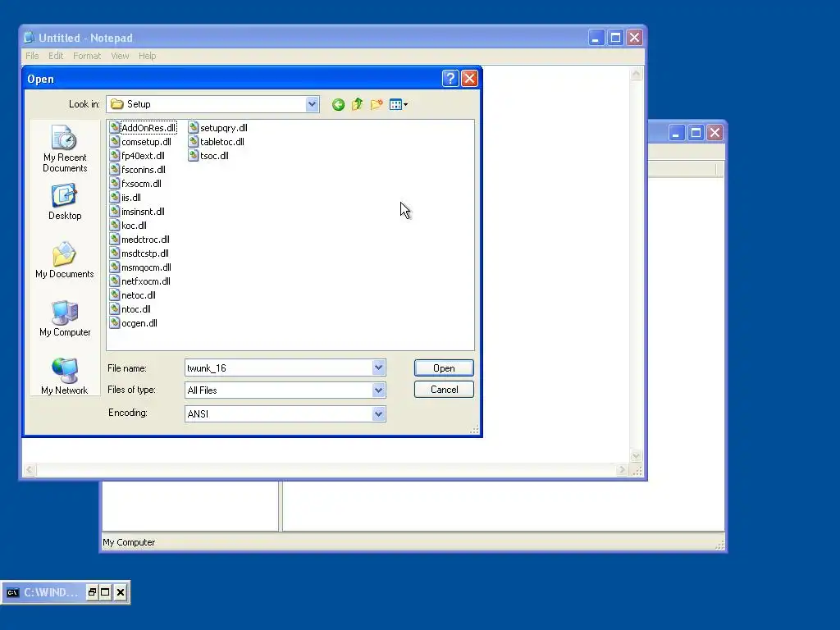
Task: Select the msdtcstp.dll file icon
Action: click(x=114, y=253)
